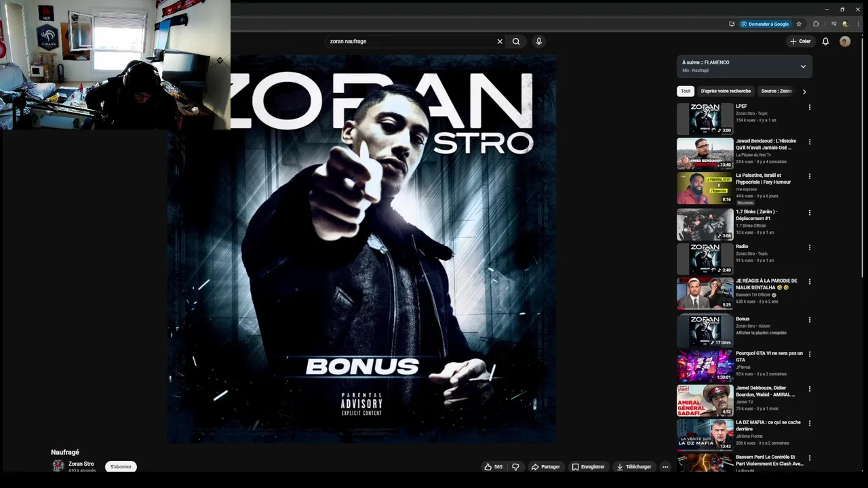This screenshot has width=868, height=488.
Task: Open options menu for Bonus album
Action: pyautogui.click(x=809, y=320)
